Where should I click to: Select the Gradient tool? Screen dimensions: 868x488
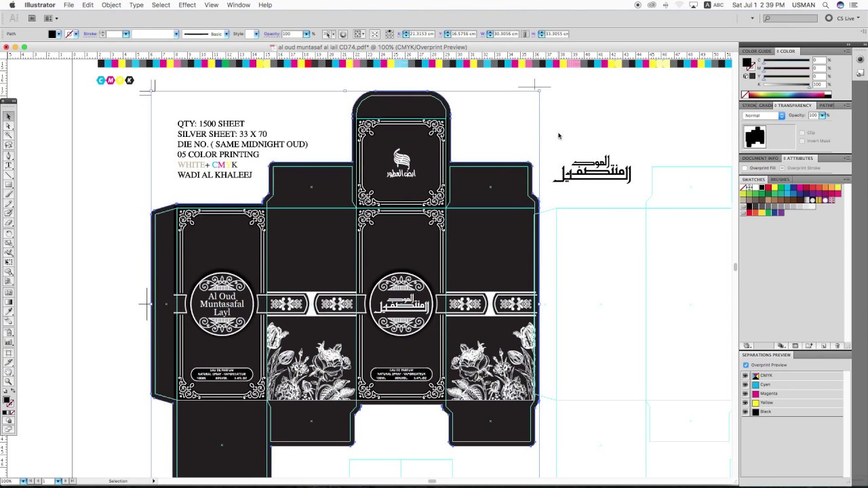9,302
